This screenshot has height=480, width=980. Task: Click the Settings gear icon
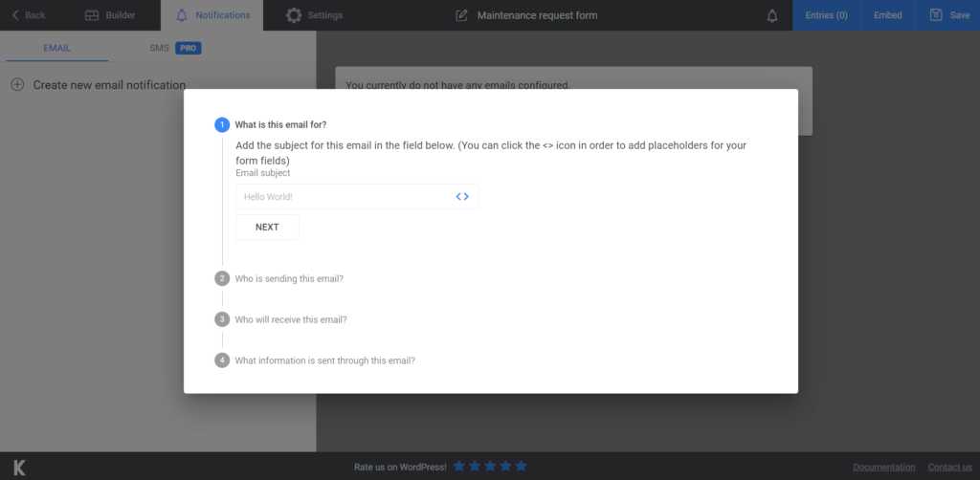click(294, 15)
